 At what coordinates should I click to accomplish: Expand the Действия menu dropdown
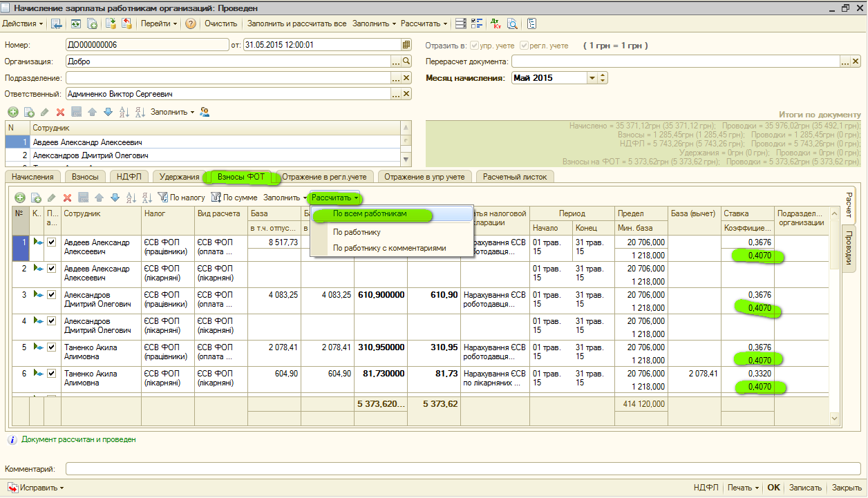pyautogui.click(x=23, y=23)
